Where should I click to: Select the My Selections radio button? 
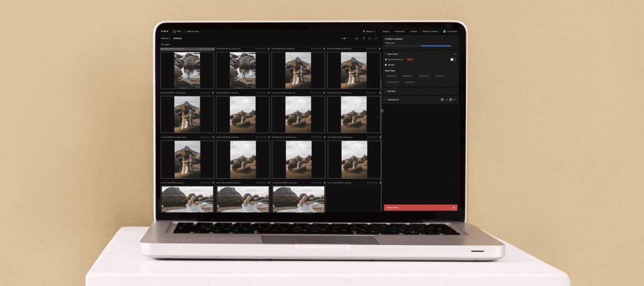pos(386,60)
